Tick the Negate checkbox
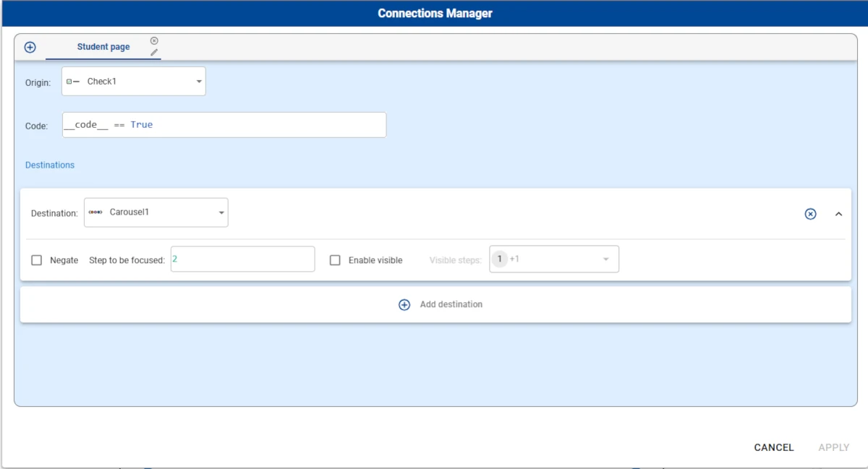Viewport: 868px width, 469px height. point(37,260)
